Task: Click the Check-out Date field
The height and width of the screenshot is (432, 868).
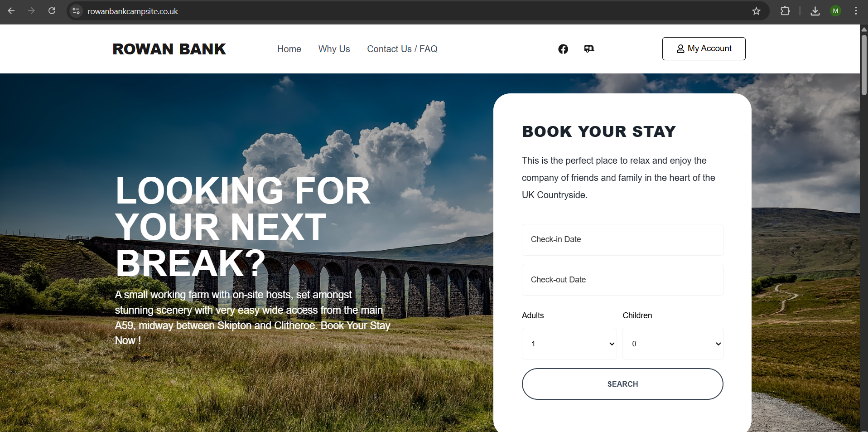Action: [x=622, y=280]
